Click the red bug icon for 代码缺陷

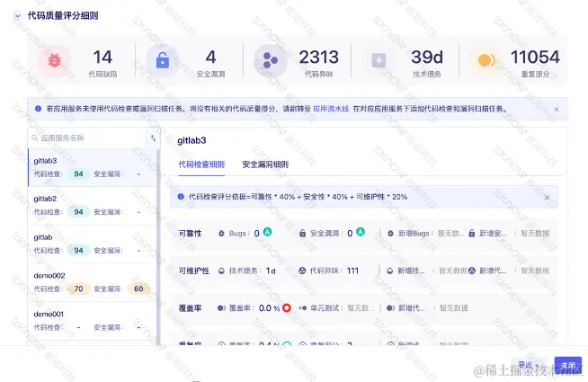point(54,60)
